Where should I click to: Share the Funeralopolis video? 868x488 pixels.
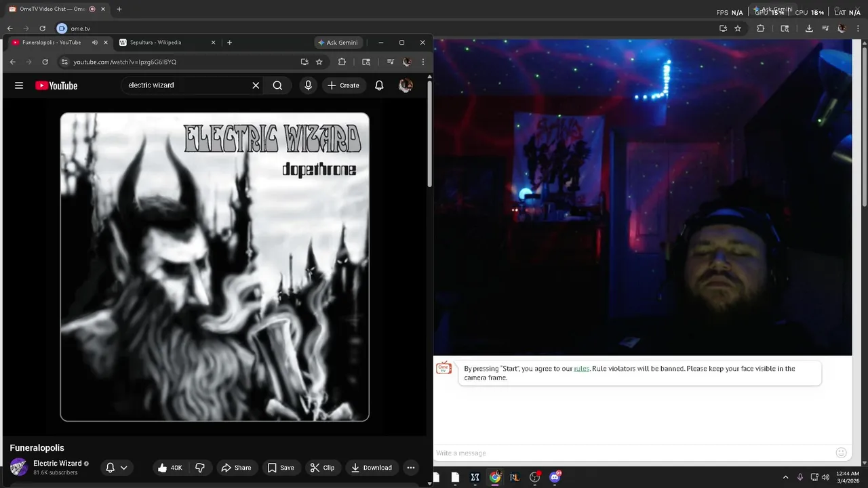(237, 468)
